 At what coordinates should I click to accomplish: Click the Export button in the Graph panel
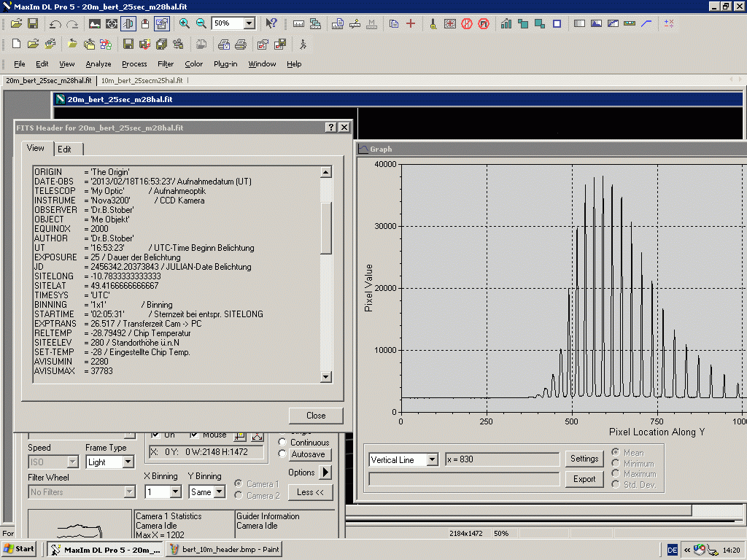tap(584, 479)
